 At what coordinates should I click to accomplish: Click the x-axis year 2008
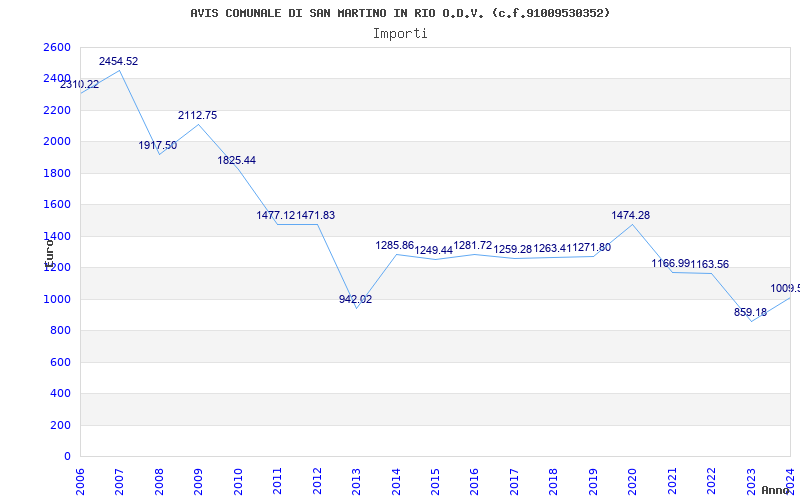(159, 481)
